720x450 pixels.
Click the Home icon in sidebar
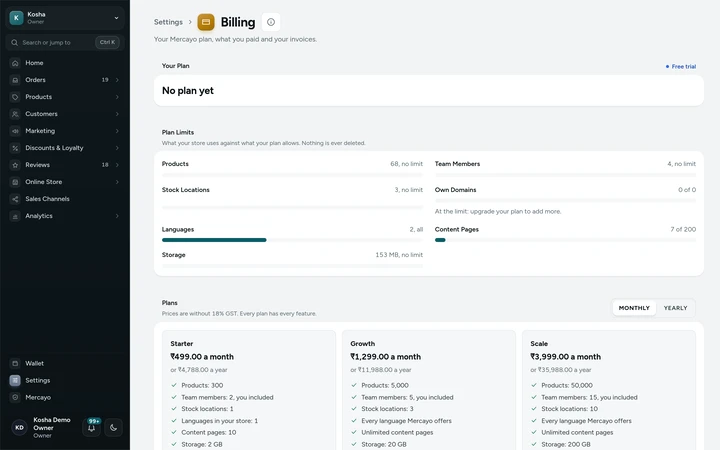(x=15, y=63)
